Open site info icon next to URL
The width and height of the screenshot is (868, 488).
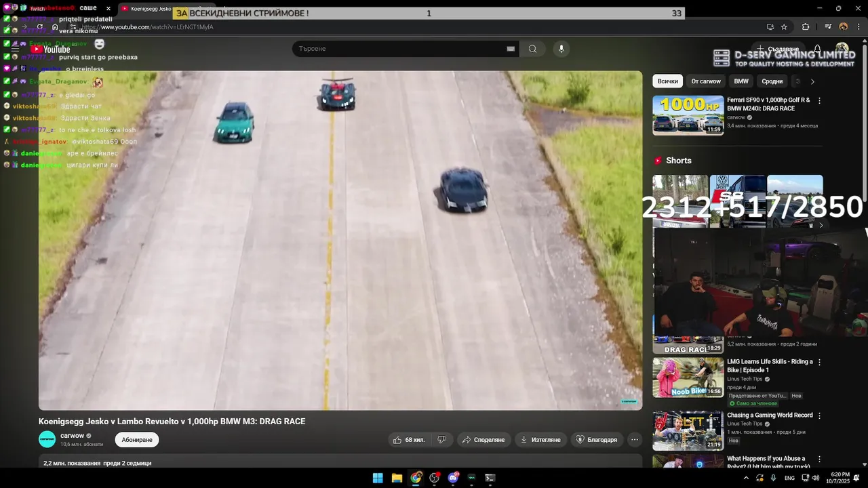[x=73, y=27]
